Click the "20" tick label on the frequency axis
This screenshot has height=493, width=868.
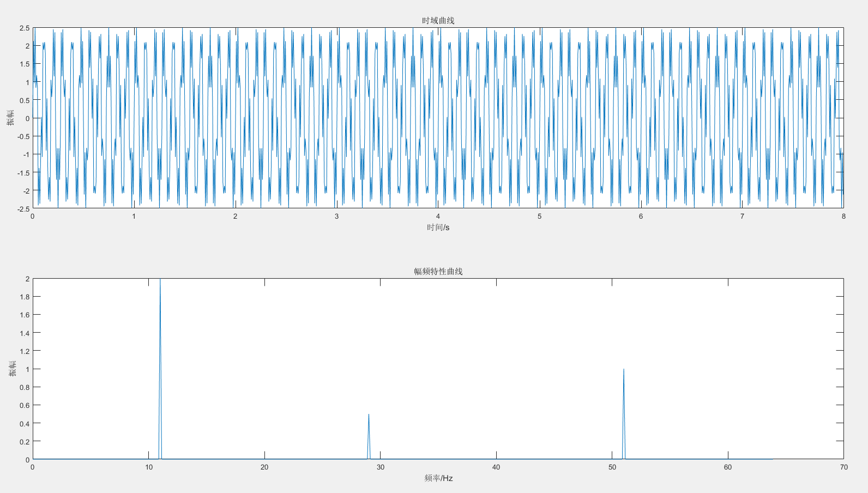point(264,467)
